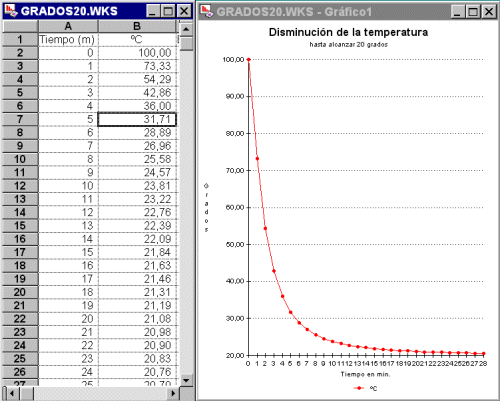Select cell with value 21,31
Image resolution: width=500 pixels, height=401 pixels.
[x=137, y=292]
